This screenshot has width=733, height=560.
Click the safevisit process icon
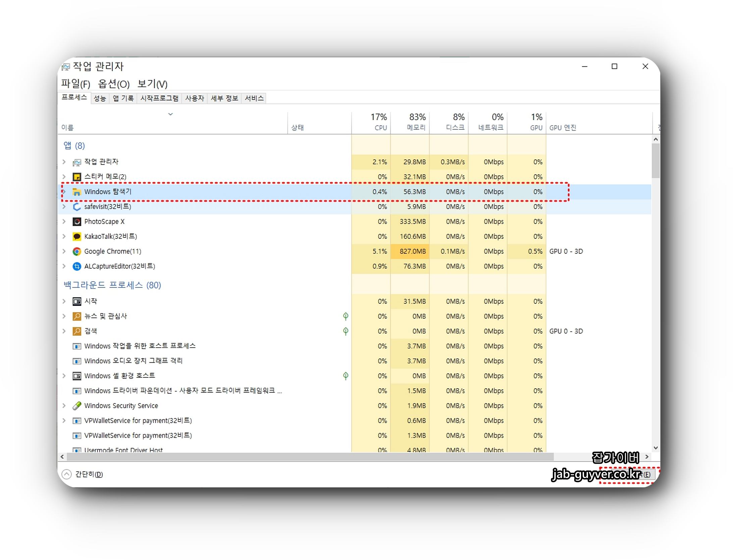(x=77, y=207)
